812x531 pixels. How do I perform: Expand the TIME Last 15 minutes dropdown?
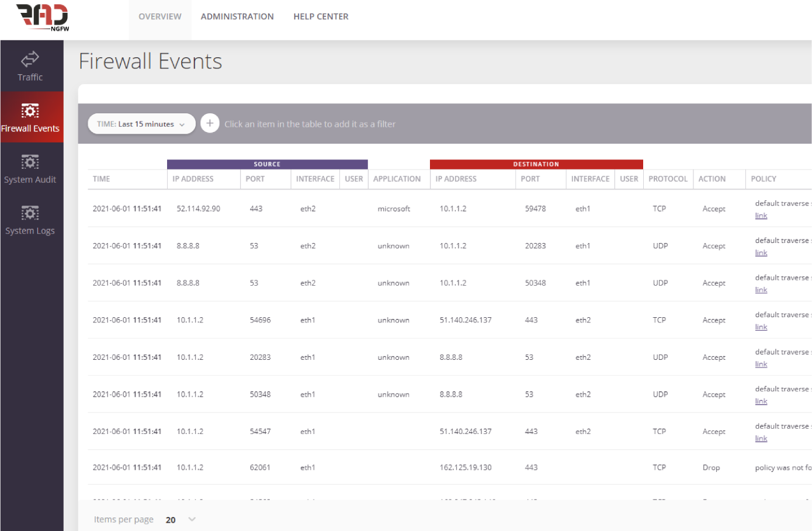click(141, 124)
